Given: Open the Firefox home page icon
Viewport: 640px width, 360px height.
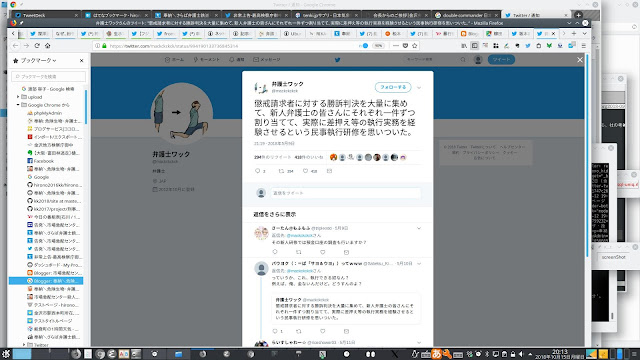Looking at the screenshot, I should (x=47, y=46).
